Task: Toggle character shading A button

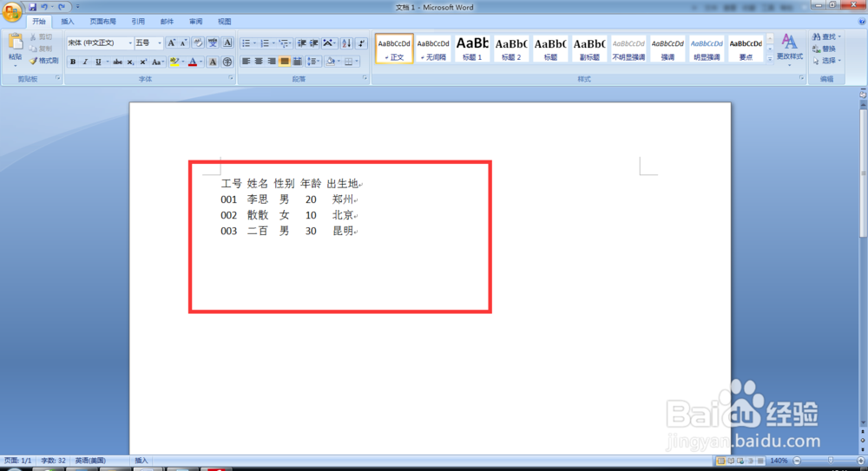Action: 214,62
